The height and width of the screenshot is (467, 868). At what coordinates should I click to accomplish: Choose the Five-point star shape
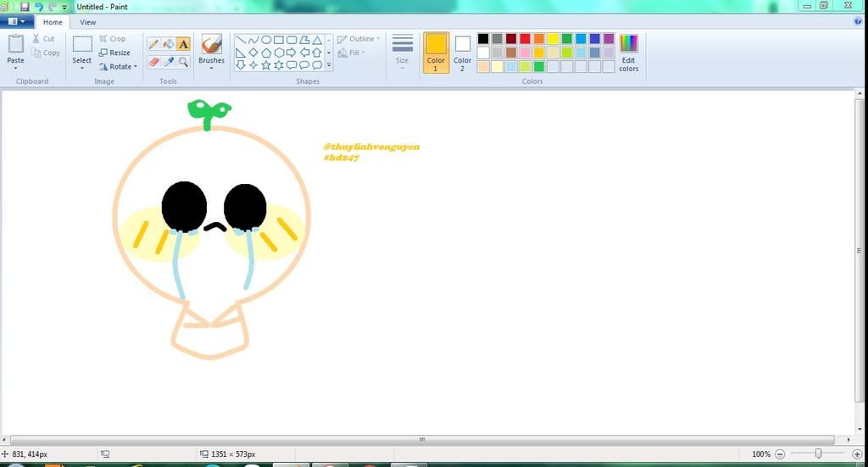pos(266,65)
